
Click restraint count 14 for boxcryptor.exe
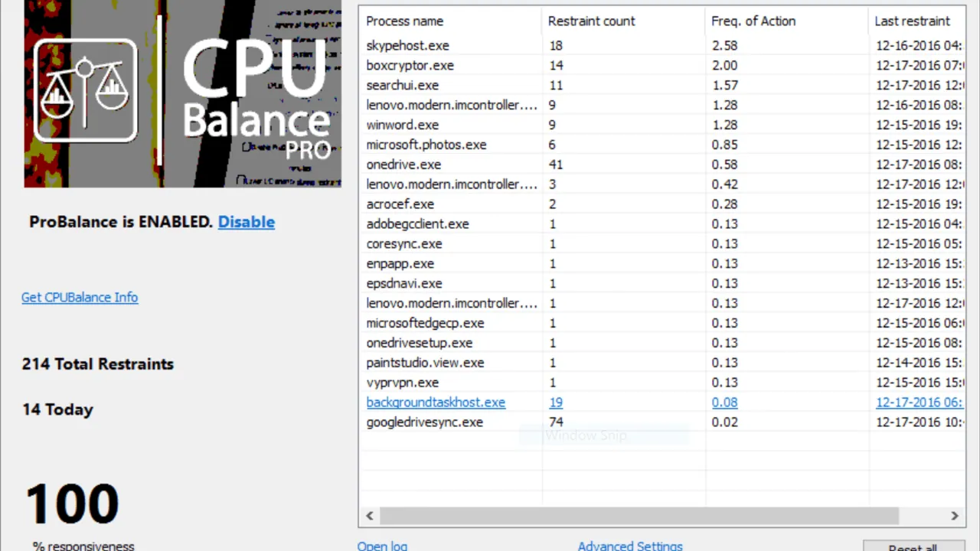556,66
